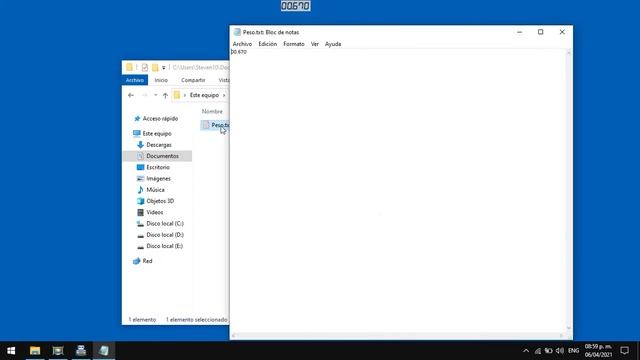Click the Notepad horizontal scrollbar track
This screenshot has height=360, width=640.
click(x=398, y=336)
